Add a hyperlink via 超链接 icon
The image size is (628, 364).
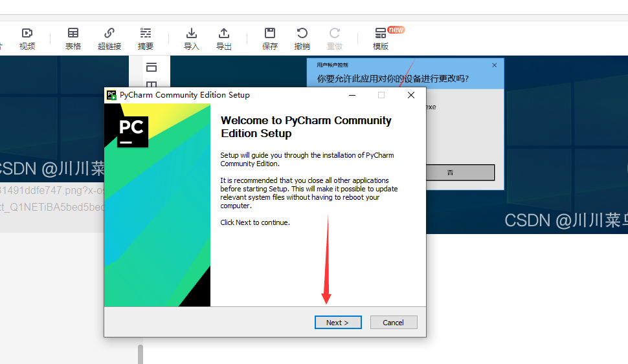coord(109,39)
